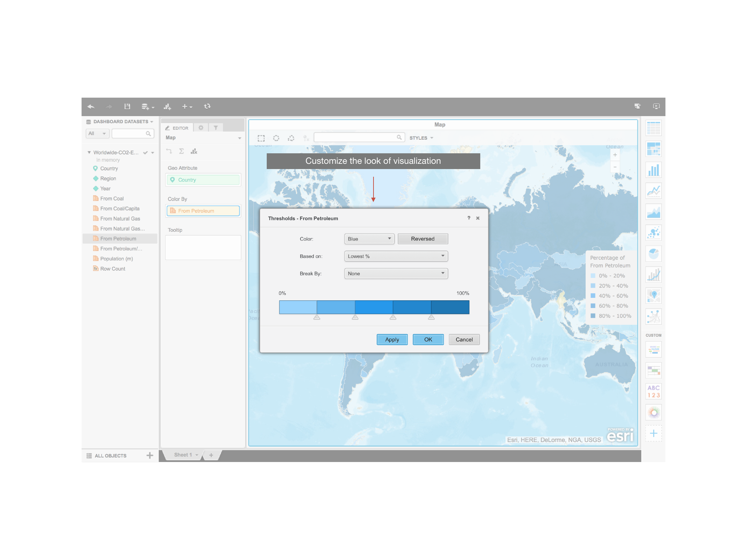Click the clear visualization icon in editor

[194, 151]
